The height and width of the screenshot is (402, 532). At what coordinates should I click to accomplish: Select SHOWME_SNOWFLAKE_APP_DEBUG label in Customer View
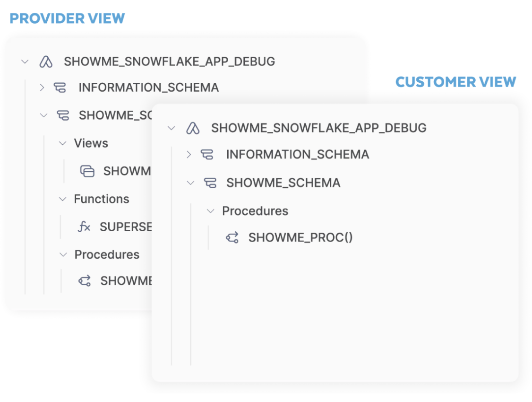pyautogui.click(x=318, y=128)
